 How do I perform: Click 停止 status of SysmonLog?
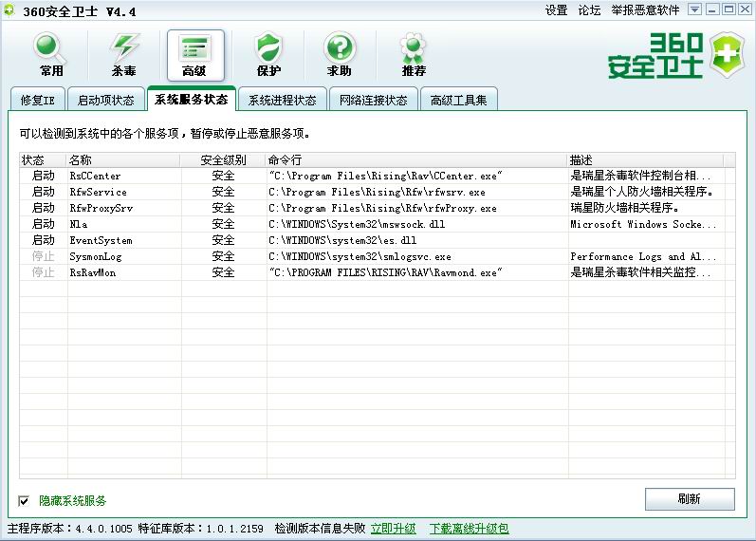[43, 256]
